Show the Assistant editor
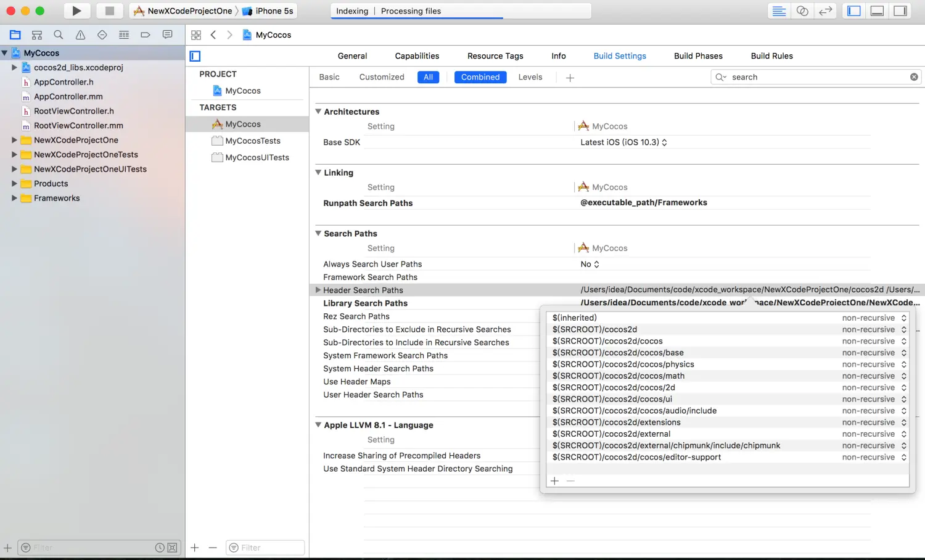 (x=802, y=10)
